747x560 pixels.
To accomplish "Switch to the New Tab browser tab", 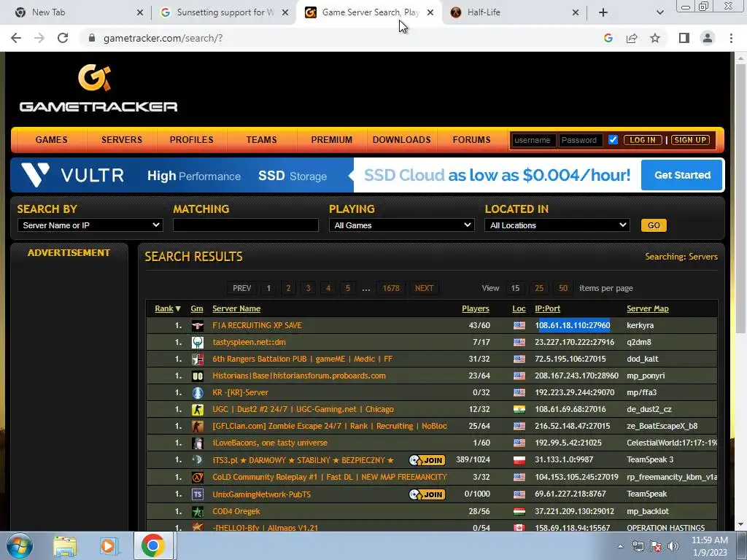I will coord(79,12).
